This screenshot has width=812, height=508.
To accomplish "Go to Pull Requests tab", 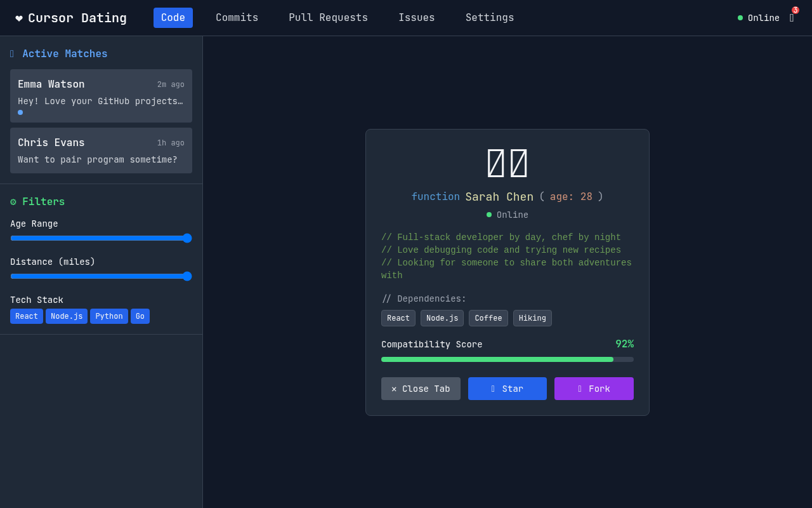I will [329, 18].
